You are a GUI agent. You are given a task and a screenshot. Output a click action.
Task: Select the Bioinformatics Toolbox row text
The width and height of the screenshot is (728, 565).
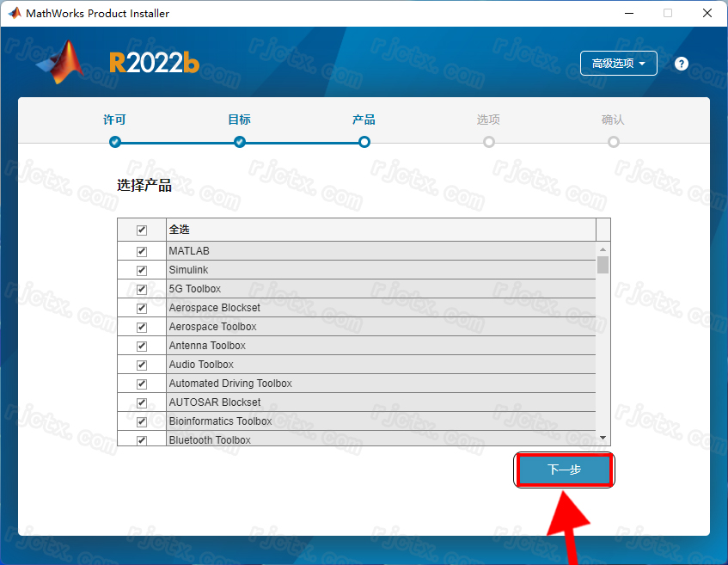click(x=220, y=421)
